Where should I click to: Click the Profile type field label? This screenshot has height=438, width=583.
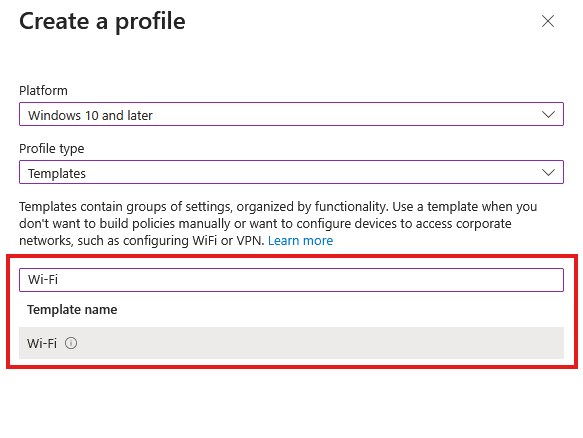point(52,149)
